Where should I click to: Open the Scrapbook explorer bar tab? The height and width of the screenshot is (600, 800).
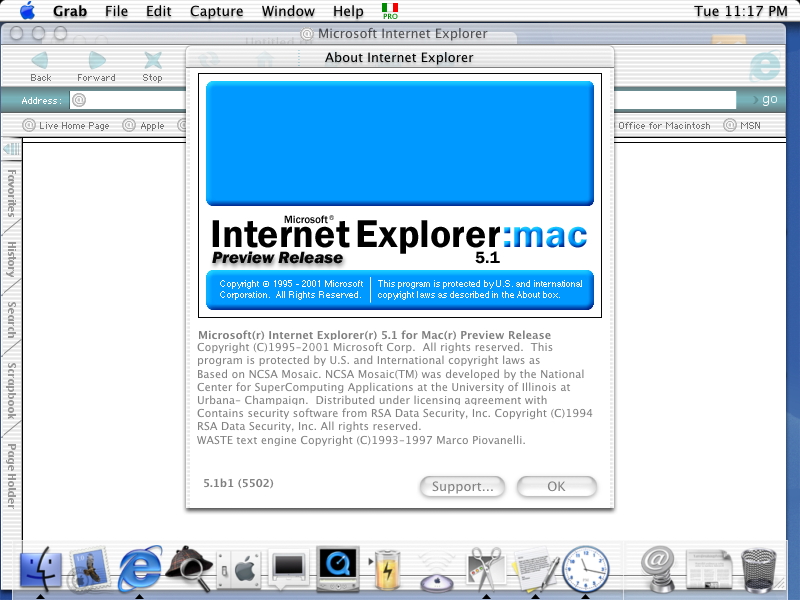[11, 391]
